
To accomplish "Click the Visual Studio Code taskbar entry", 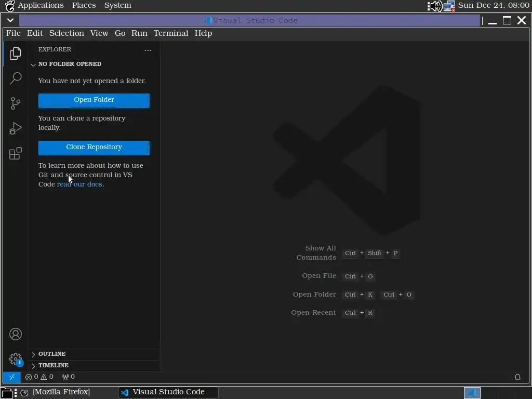I will tap(168, 392).
